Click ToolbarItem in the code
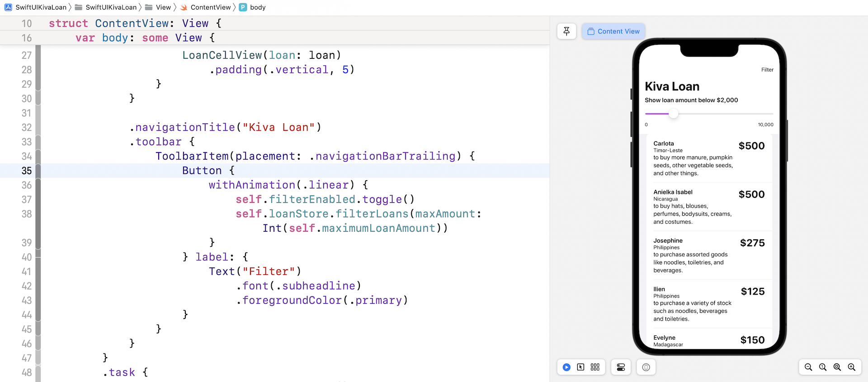868x382 pixels. pyautogui.click(x=192, y=156)
